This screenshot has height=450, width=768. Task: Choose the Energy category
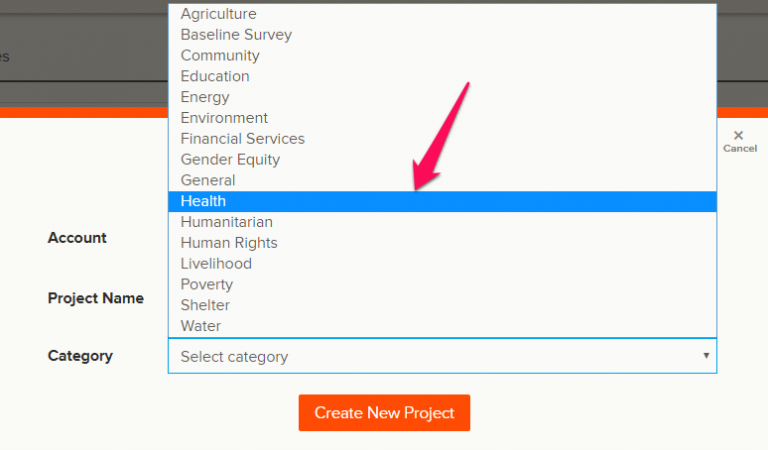tap(205, 98)
